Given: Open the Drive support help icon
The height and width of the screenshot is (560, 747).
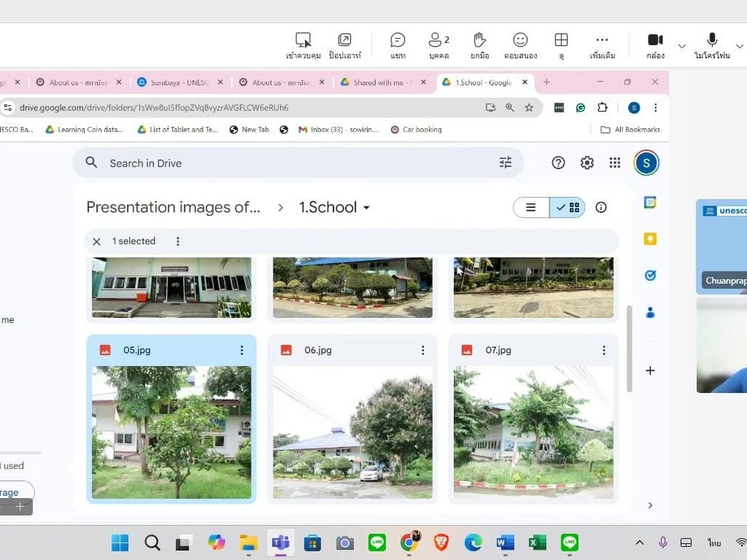Looking at the screenshot, I should point(558,163).
